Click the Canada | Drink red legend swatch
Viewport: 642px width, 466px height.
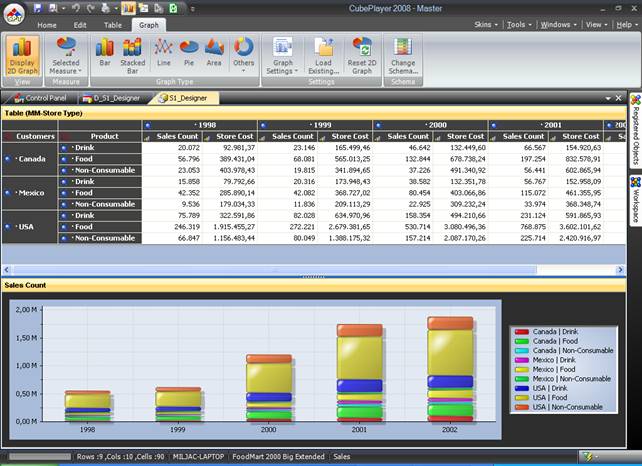(522, 332)
